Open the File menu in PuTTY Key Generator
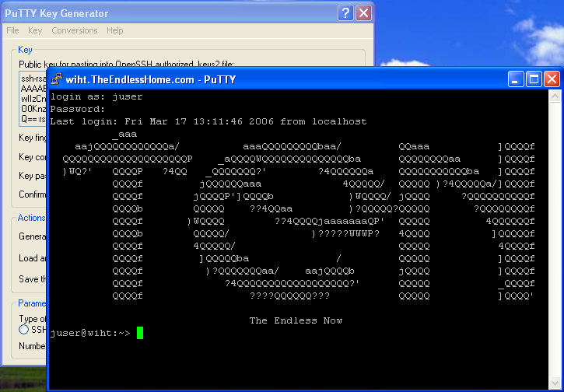The height and width of the screenshot is (392, 564). (12, 30)
